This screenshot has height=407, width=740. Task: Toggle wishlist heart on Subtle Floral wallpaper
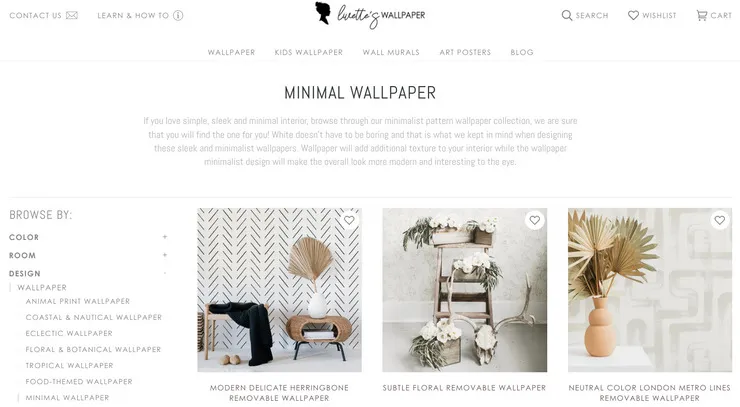pyautogui.click(x=534, y=220)
